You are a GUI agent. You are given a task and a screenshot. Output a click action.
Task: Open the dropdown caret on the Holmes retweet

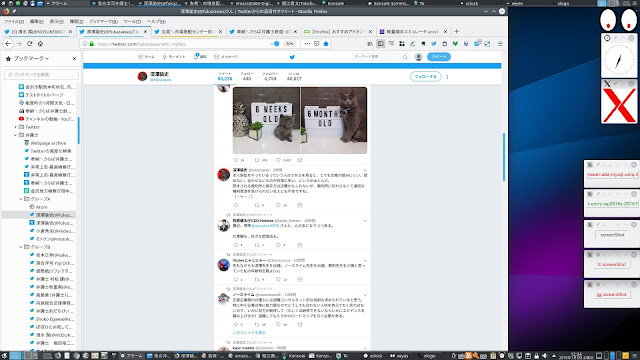click(x=365, y=221)
